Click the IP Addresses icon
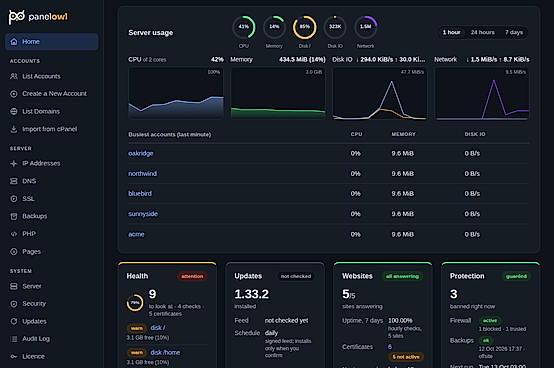This screenshot has height=368, width=554. pos(14,163)
